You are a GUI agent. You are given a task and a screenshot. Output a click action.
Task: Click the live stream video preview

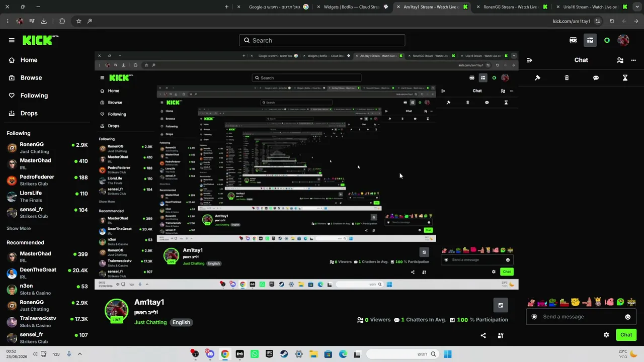pyautogui.click(x=306, y=170)
